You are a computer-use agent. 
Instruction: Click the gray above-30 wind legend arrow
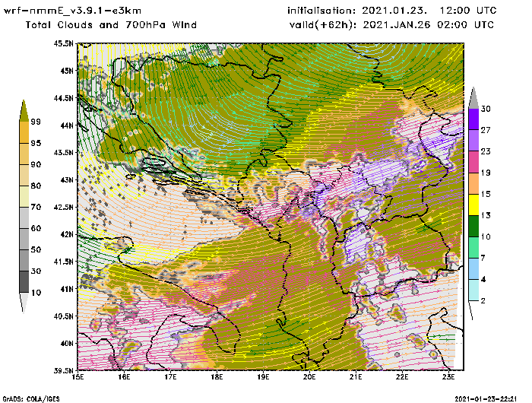coord(473,98)
